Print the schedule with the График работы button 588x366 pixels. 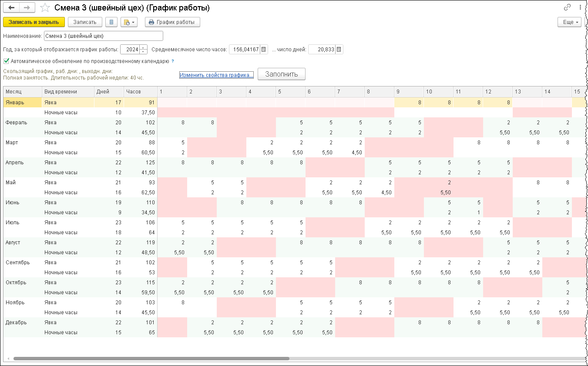click(x=173, y=22)
